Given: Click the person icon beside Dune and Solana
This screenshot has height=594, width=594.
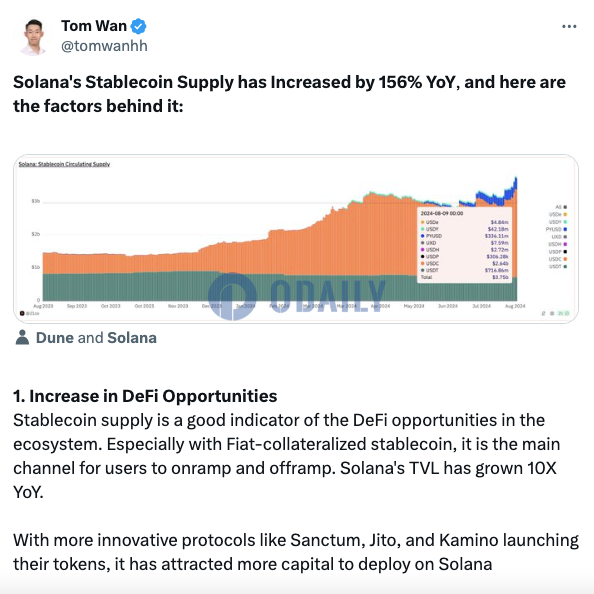Looking at the screenshot, I should tap(22, 337).
